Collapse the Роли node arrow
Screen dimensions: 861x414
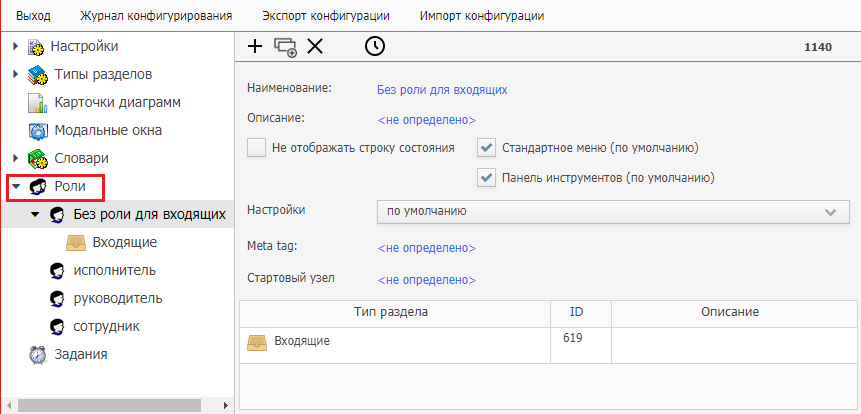pos(15,187)
